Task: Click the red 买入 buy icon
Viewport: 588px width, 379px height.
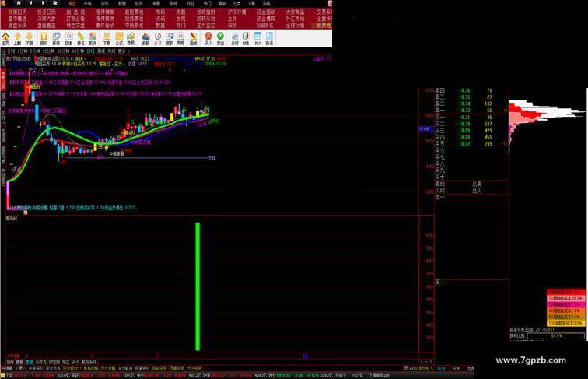Action: point(208,39)
